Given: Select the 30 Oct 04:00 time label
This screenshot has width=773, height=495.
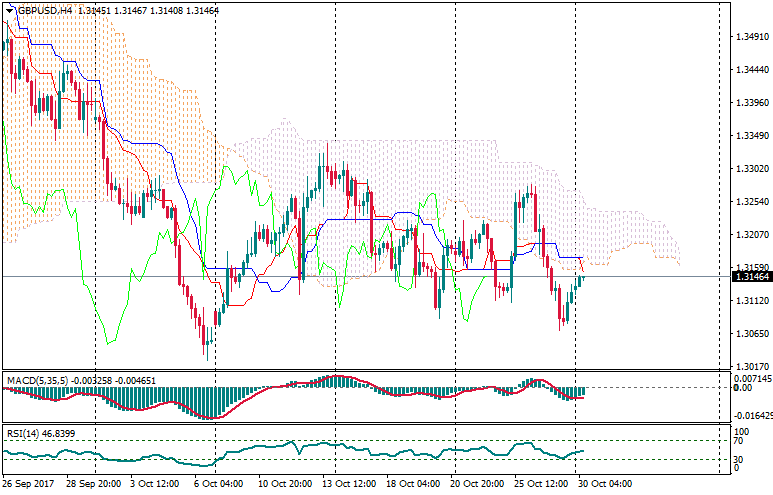Looking at the screenshot, I should 606,484.
